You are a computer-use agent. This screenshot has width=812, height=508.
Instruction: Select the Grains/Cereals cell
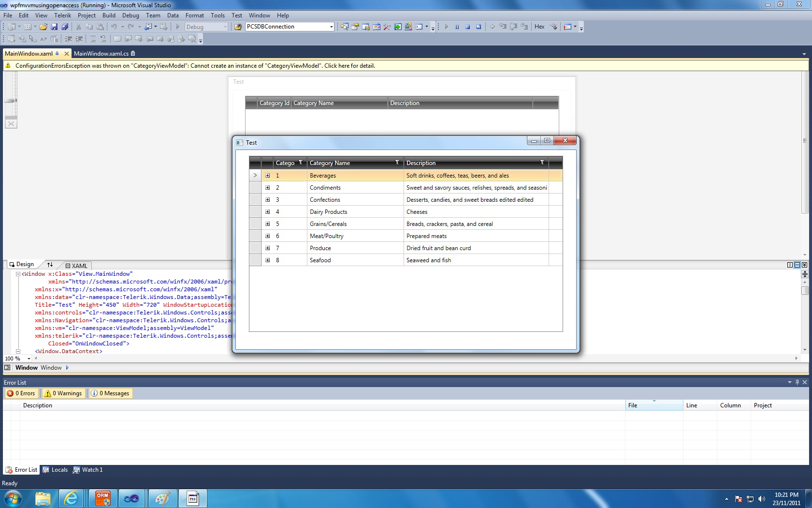pos(355,224)
